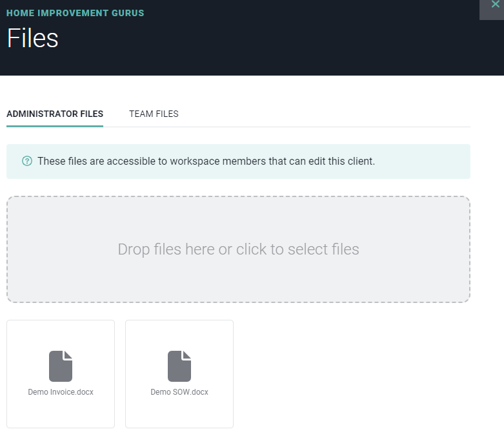Click the "Drop files here" prompt text

238,249
